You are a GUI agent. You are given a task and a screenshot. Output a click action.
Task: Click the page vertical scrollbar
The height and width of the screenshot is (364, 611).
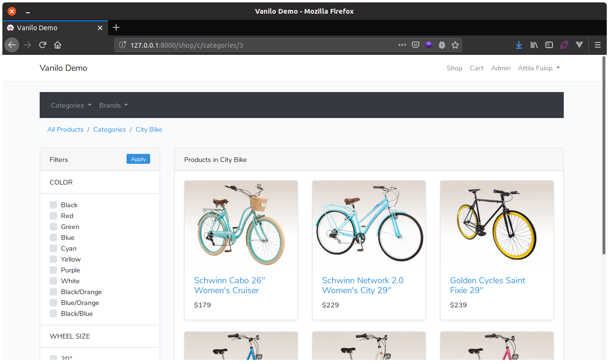pyautogui.click(x=604, y=156)
